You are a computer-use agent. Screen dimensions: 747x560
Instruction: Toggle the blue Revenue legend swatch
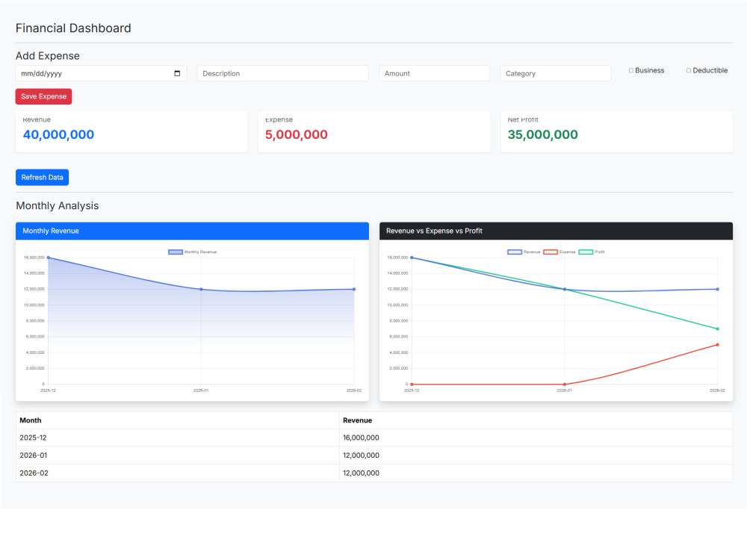click(515, 252)
